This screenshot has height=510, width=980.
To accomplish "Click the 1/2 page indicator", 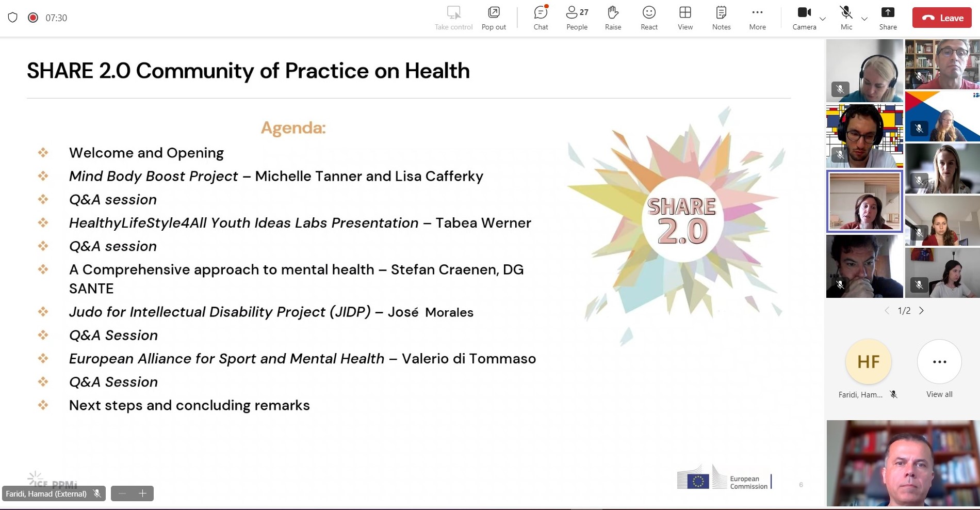I will [x=904, y=310].
